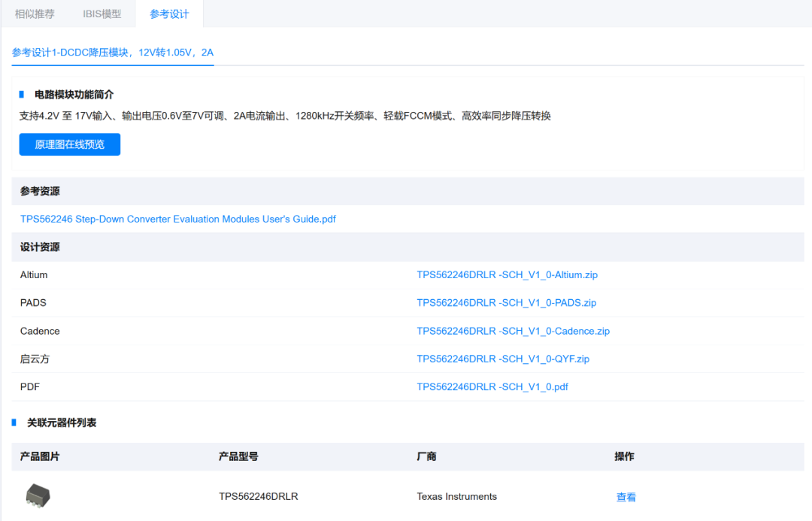Click the Texas Instruments manufacturer cell
Viewport: 812px width, 521px height.
point(457,497)
